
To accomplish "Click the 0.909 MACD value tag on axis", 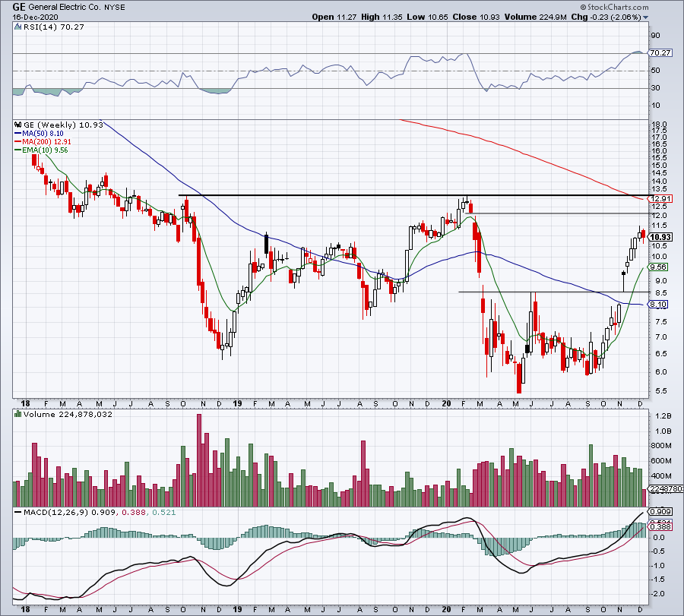I will click(x=660, y=511).
